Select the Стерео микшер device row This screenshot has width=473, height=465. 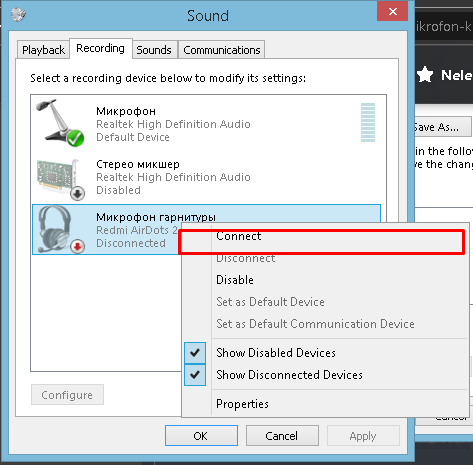(206, 177)
